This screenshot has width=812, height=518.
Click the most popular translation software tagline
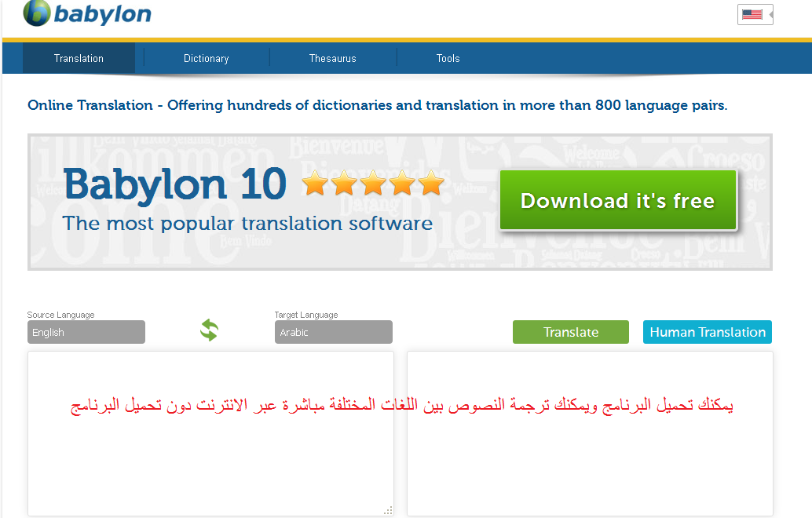point(247,224)
